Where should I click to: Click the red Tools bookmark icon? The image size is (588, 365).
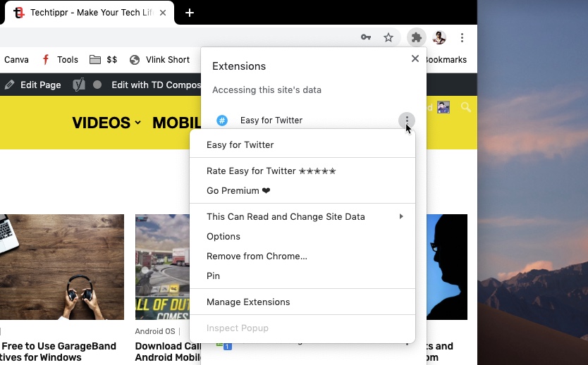pyautogui.click(x=46, y=60)
